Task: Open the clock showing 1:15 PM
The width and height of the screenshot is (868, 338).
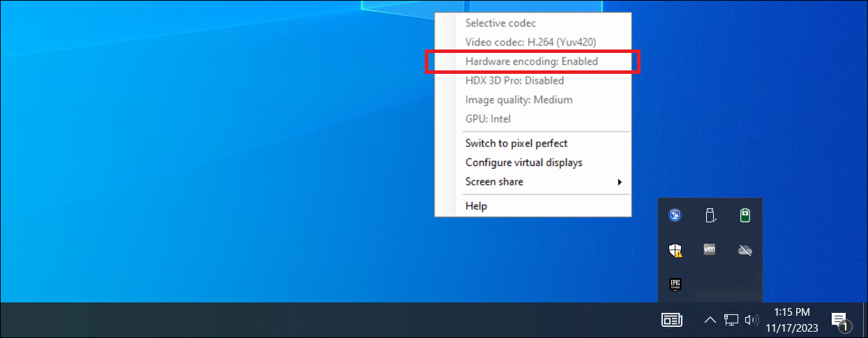Action: tap(793, 320)
